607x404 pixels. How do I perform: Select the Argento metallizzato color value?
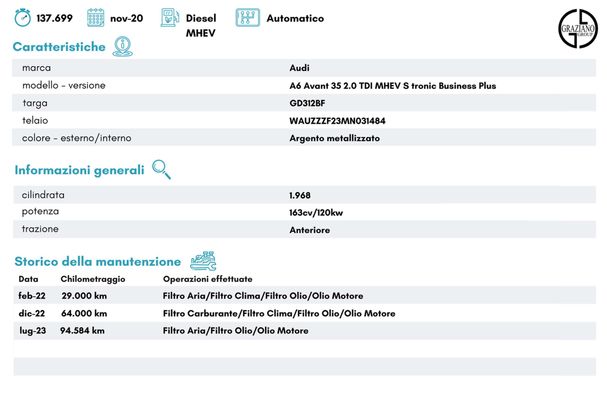coord(334,138)
